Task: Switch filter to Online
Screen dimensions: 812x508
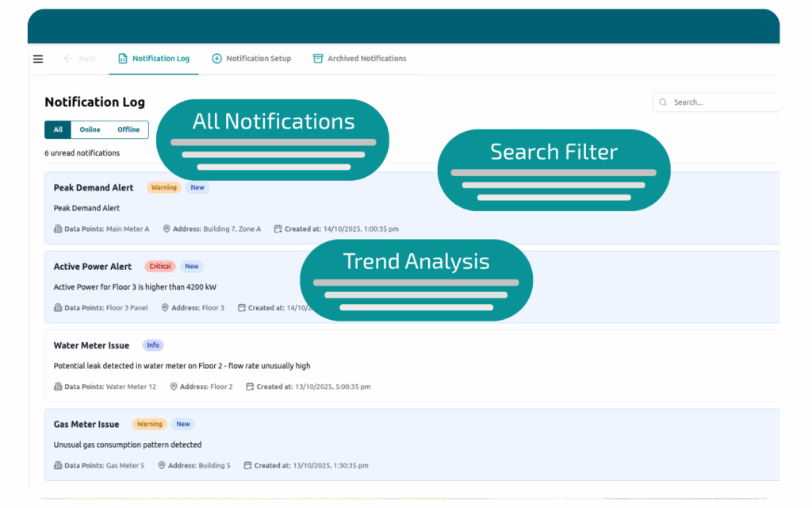Action: 90,130
